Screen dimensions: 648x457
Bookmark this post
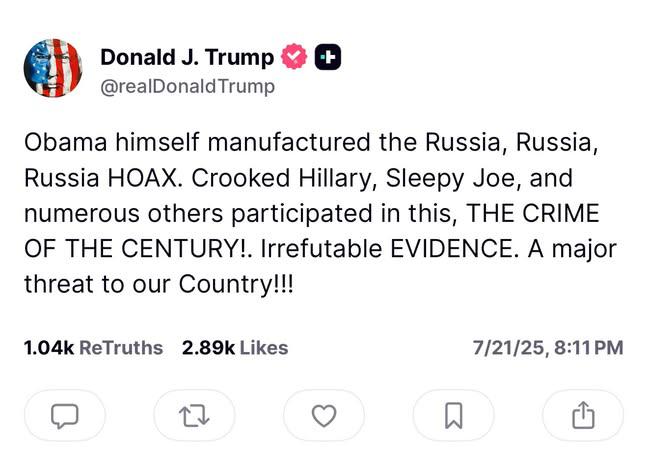[x=453, y=415]
